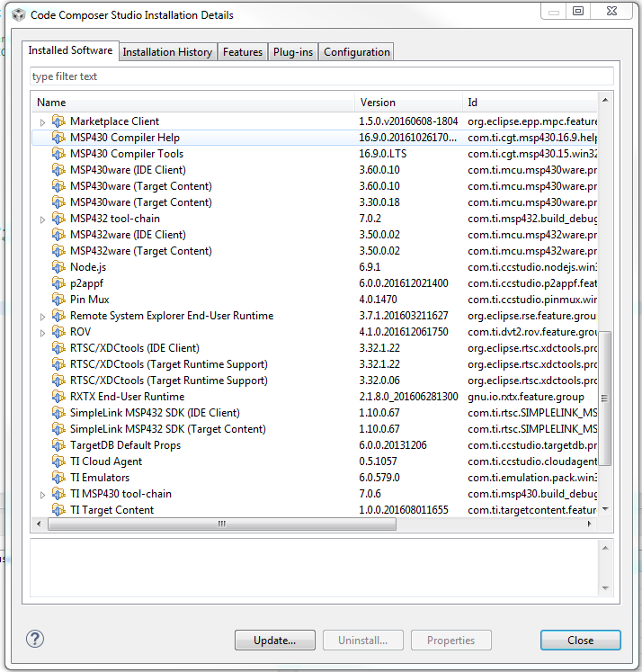Click version 6.0.579.0 cell
This screenshot has height=672, width=642.
click(379, 478)
